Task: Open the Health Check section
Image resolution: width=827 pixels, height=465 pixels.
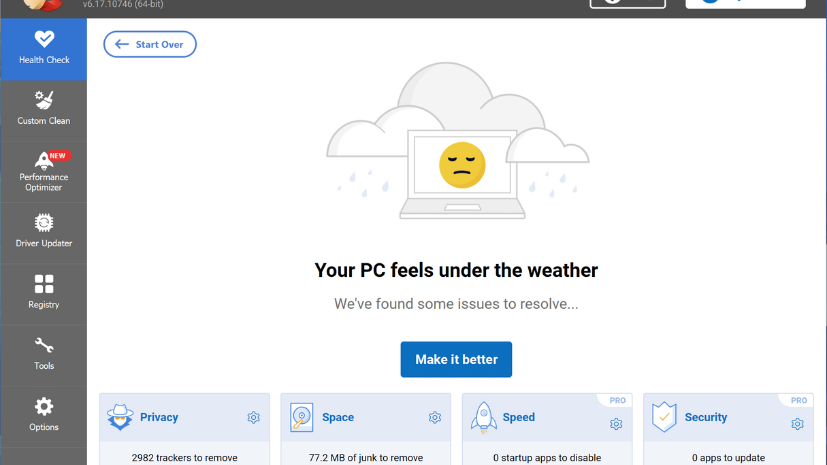Action: tap(43, 49)
